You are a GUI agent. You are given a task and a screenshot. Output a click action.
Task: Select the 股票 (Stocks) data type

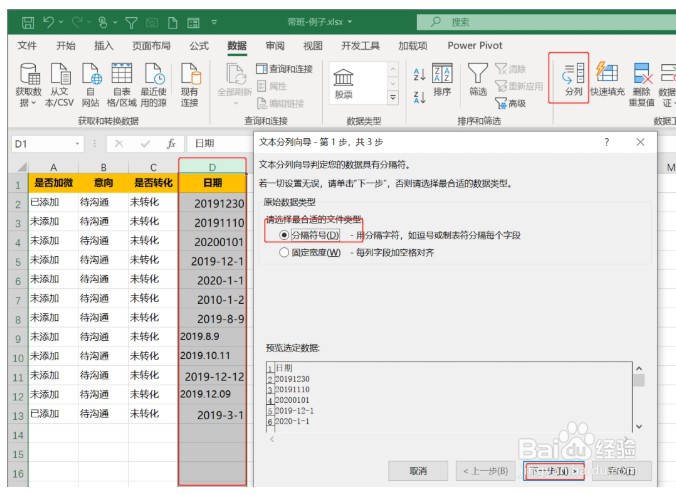click(344, 84)
